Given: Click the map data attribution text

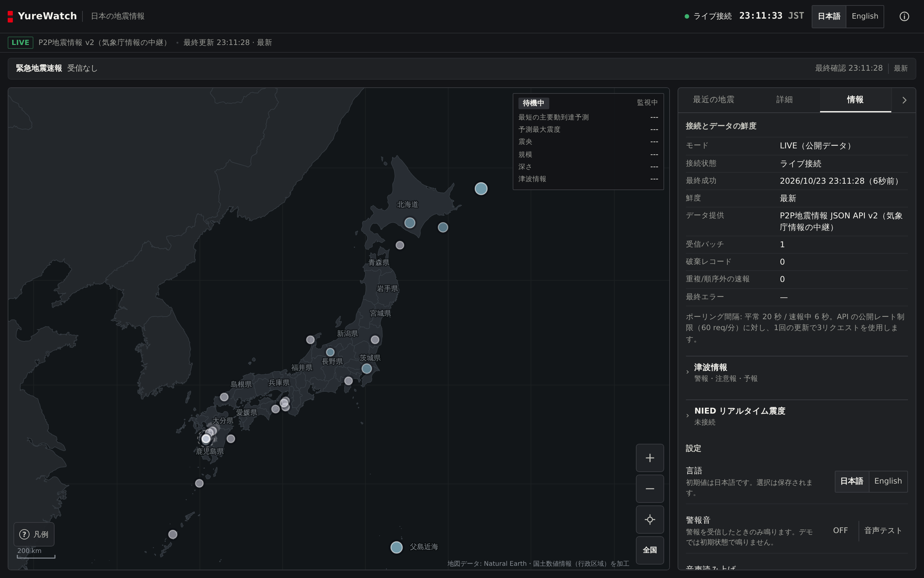Looking at the screenshot, I should (x=538, y=564).
